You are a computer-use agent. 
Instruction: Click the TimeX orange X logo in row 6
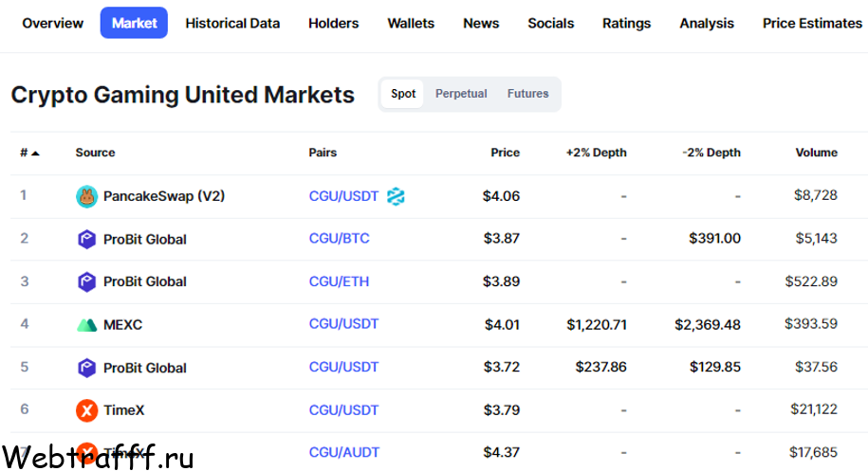pos(86,410)
